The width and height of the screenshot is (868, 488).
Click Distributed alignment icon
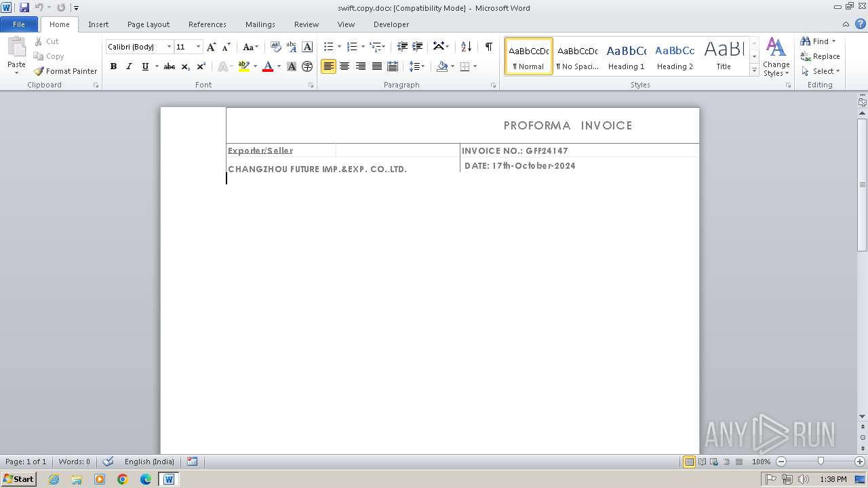(392, 66)
